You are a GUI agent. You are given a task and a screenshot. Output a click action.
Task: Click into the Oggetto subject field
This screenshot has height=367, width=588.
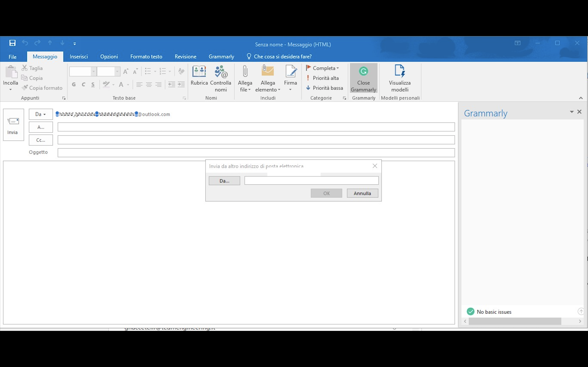coord(256,153)
